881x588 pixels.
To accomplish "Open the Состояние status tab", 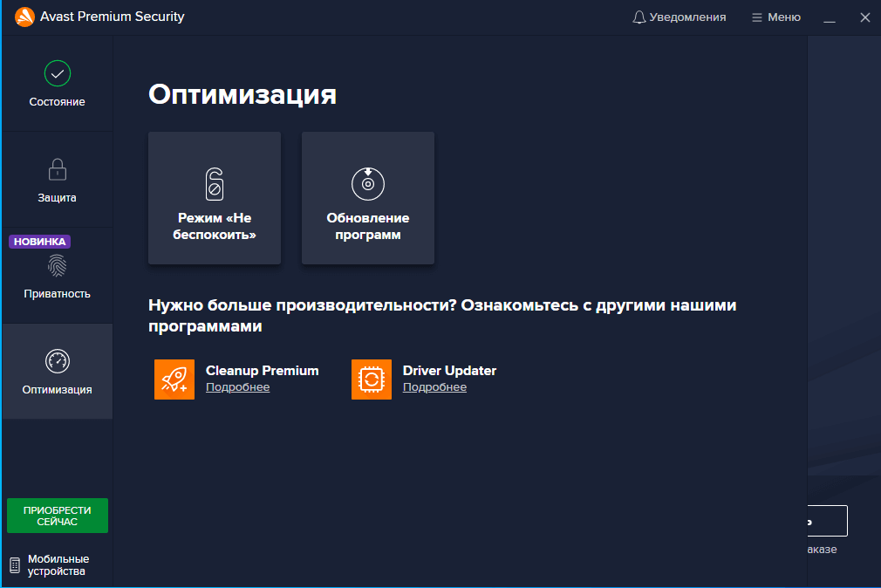I will (x=58, y=84).
